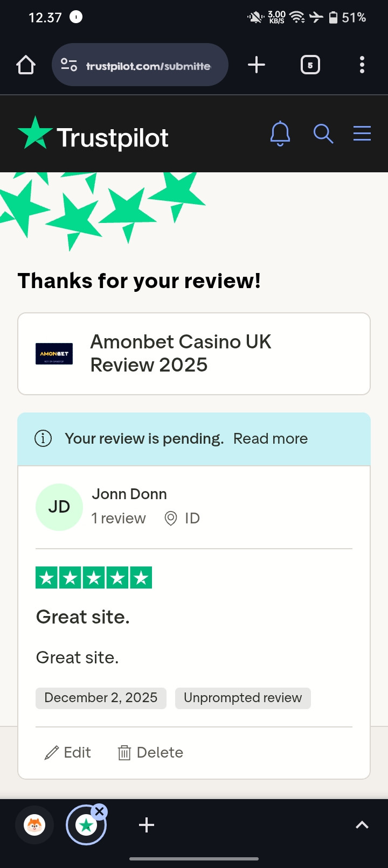388x868 pixels.
Task: Tap the info icon in pending banner
Action: pos(43,439)
